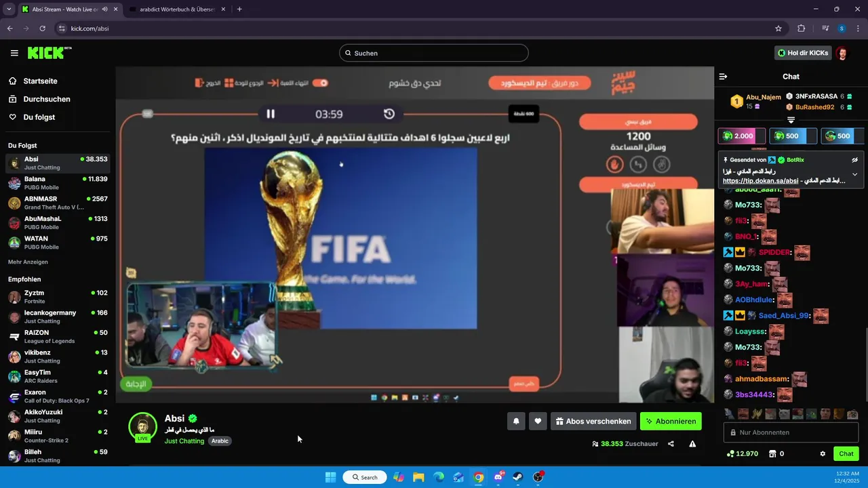Reload the page
Viewport: 868px width, 488px height.
point(42,28)
